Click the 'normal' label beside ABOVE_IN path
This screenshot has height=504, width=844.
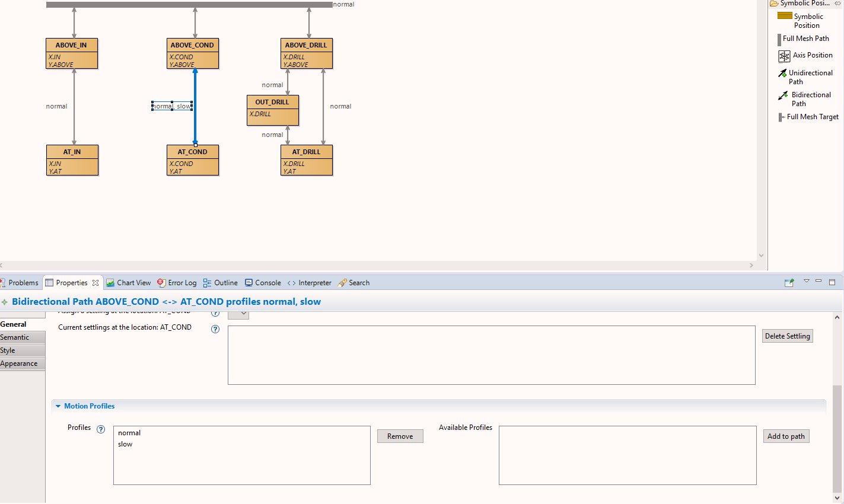pos(57,106)
